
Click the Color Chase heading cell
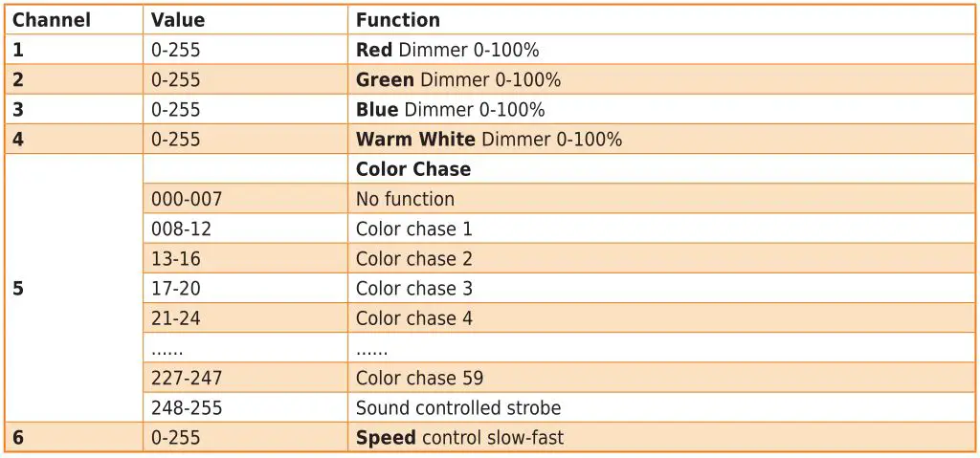pos(413,169)
